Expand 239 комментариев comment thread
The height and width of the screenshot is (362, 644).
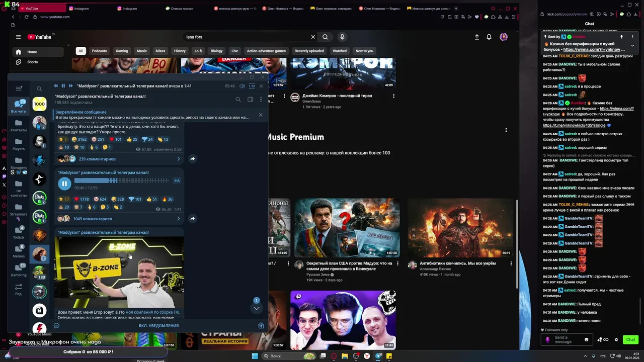(x=119, y=159)
